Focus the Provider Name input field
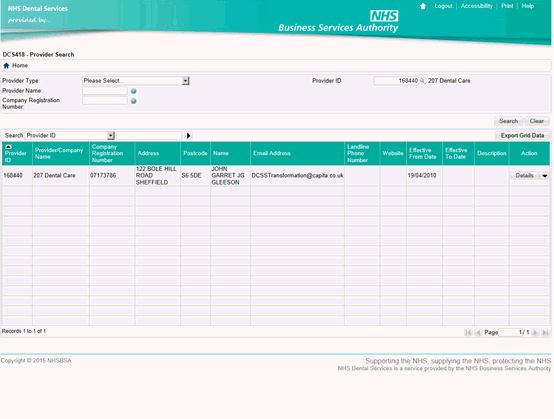554x419 pixels. point(105,91)
